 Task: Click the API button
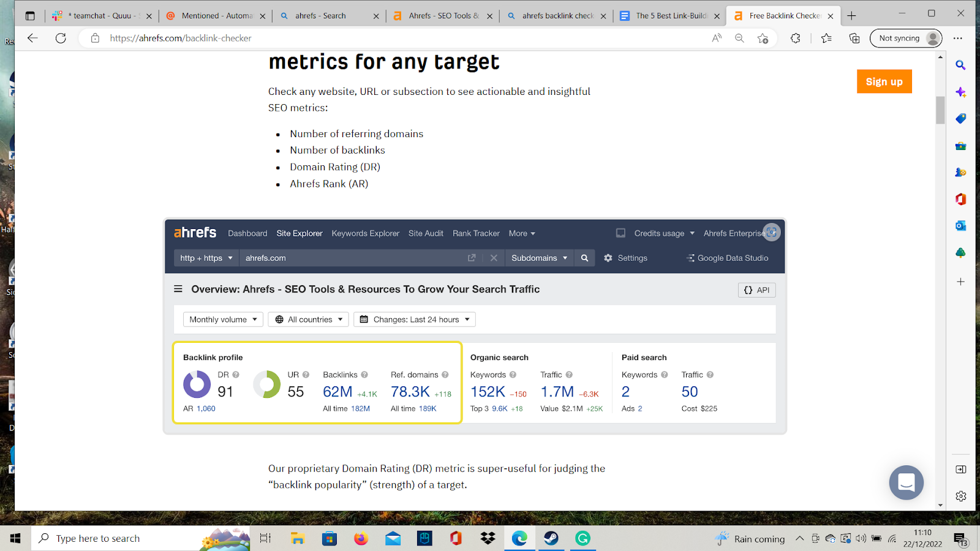point(756,290)
